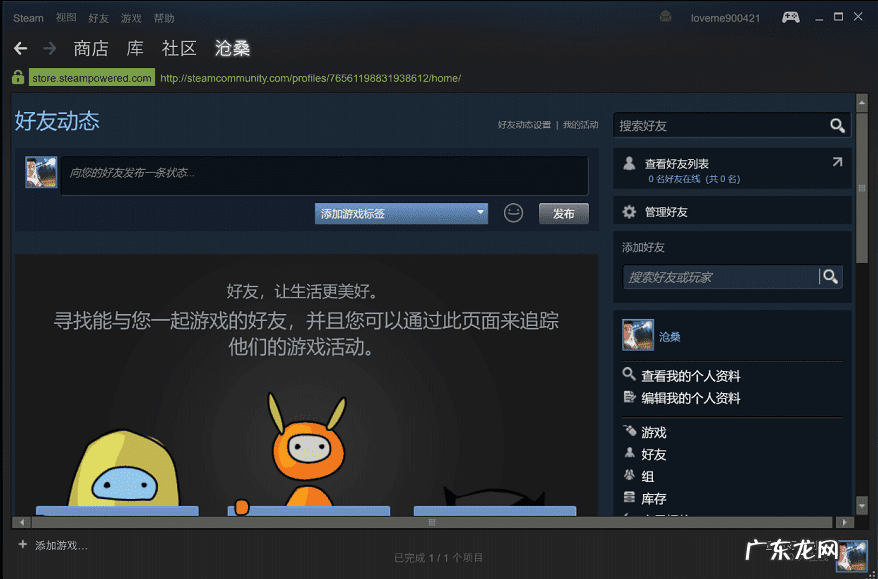This screenshot has height=579, width=878.
Task: Open the 游戏 menu in menu bar
Action: (131, 18)
